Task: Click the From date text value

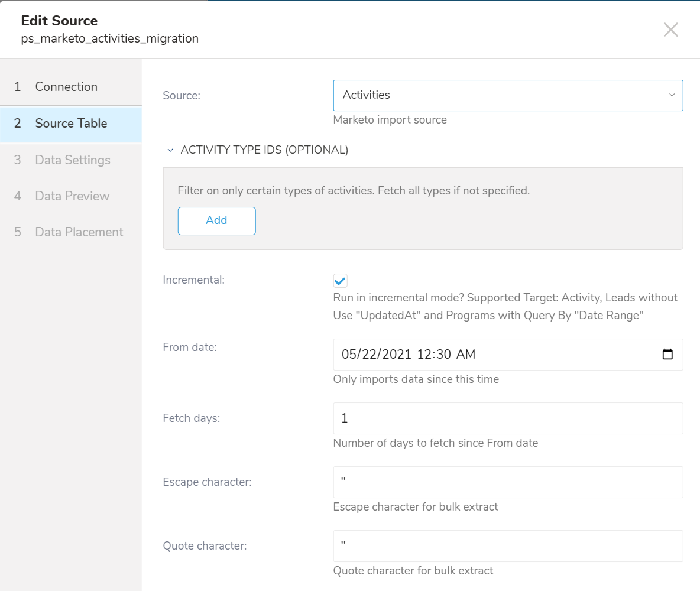Action: (408, 355)
